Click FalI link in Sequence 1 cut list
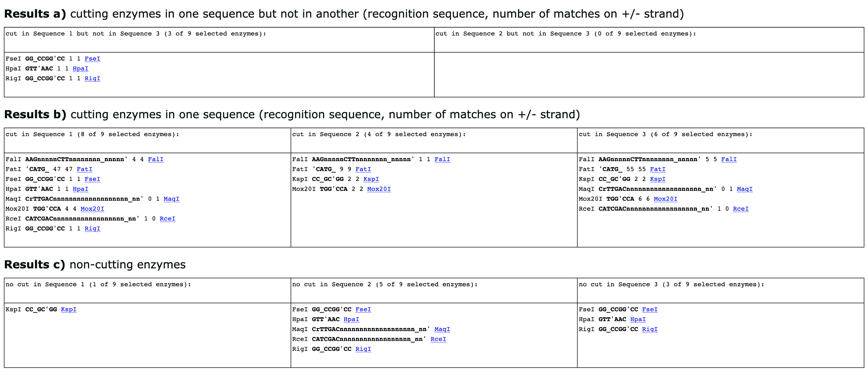 156,159
